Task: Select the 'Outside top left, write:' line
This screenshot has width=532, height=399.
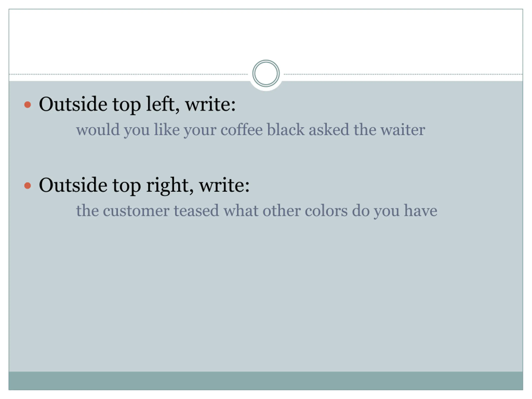Action: (x=137, y=105)
